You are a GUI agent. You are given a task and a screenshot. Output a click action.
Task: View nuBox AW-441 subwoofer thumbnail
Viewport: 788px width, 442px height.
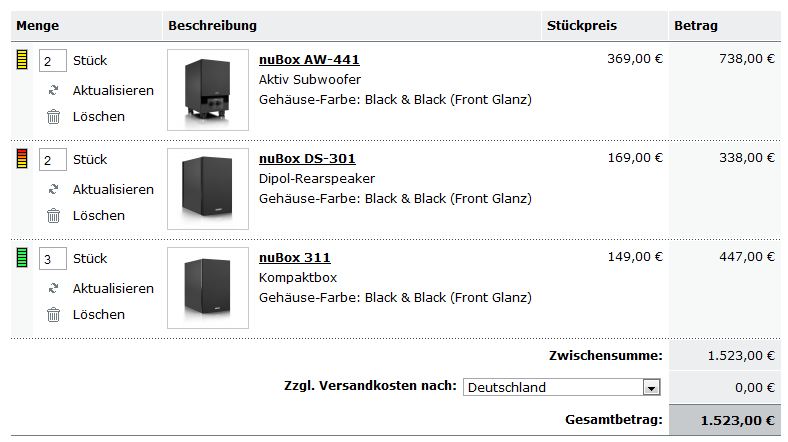[208, 90]
